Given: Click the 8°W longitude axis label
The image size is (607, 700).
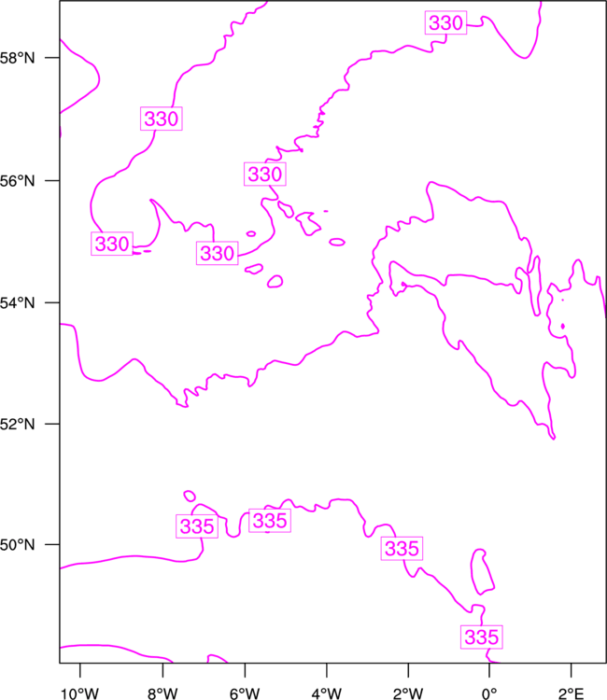Looking at the screenshot, I should click(x=162, y=693).
